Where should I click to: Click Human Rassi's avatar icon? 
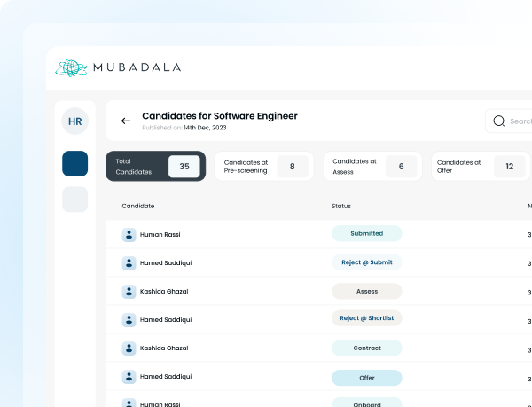tap(129, 234)
